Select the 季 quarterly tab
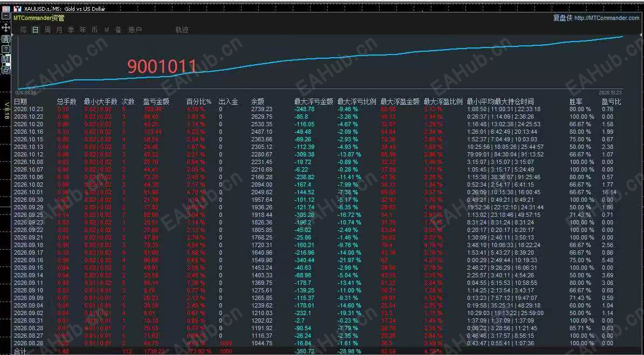The width and height of the screenshot is (644, 355). 71,30
